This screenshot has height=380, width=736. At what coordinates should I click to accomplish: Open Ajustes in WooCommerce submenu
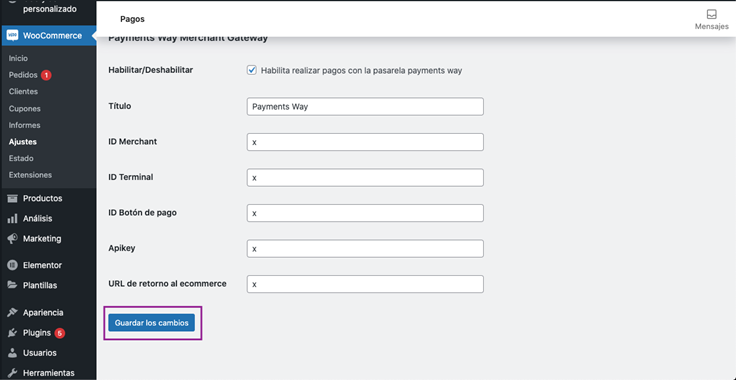point(23,142)
